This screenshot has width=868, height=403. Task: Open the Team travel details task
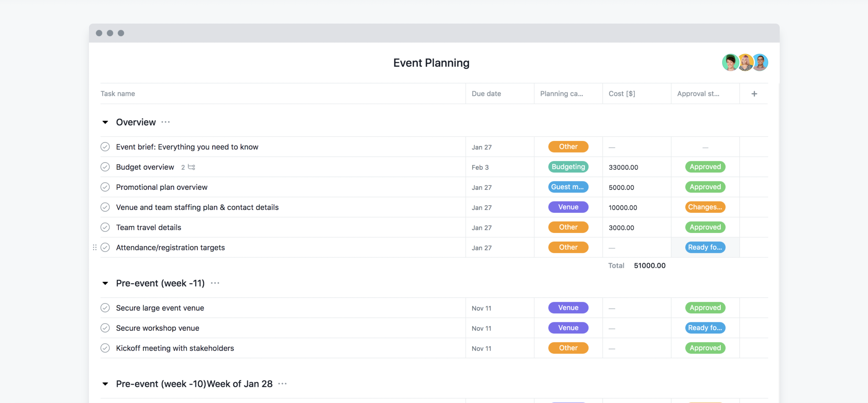pos(149,227)
